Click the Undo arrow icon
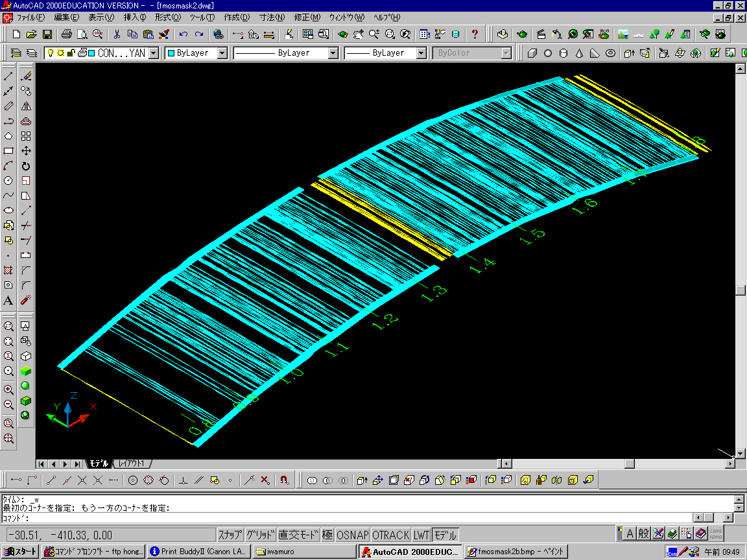Screen dimensions: 747x560 pos(184,34)
